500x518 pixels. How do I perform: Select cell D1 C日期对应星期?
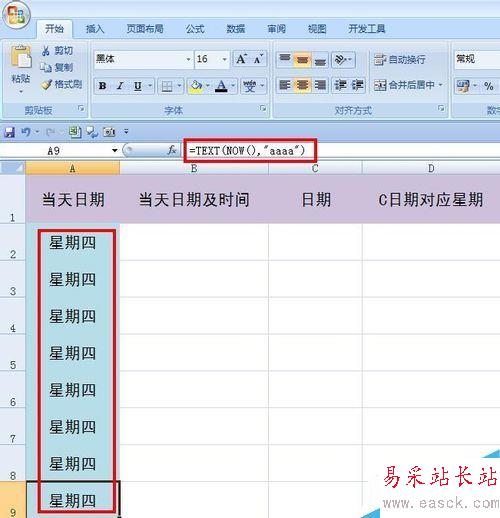pos(431,200)
